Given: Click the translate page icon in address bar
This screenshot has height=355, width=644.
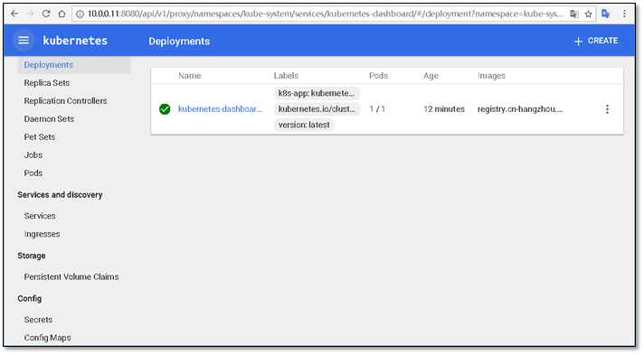Looking at the screenshot, I should [x=574, y=14].
